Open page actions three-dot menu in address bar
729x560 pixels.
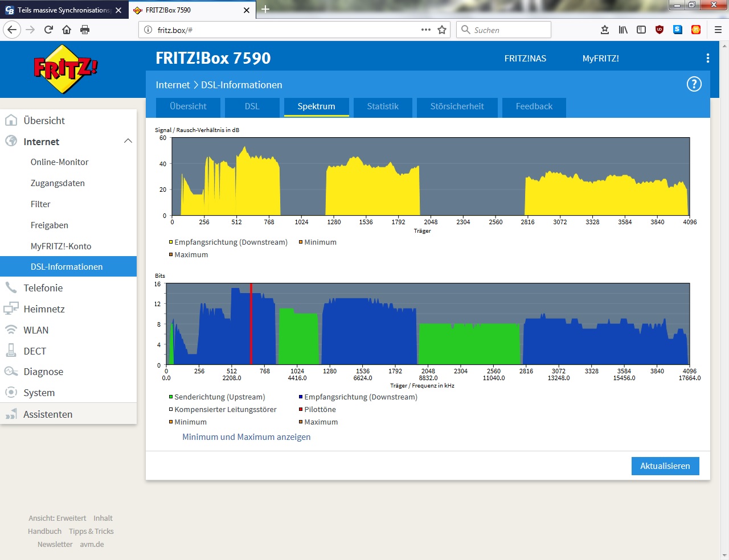pos(426,30)
